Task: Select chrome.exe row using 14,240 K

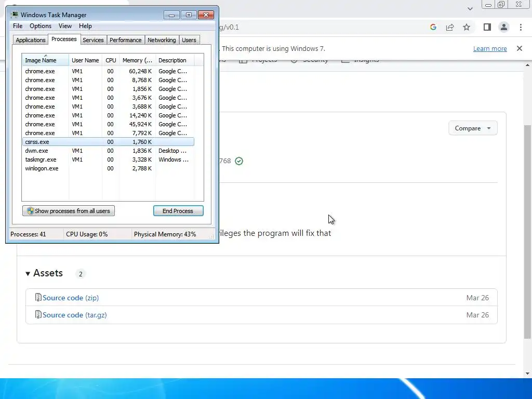Action: coord(108,115)
